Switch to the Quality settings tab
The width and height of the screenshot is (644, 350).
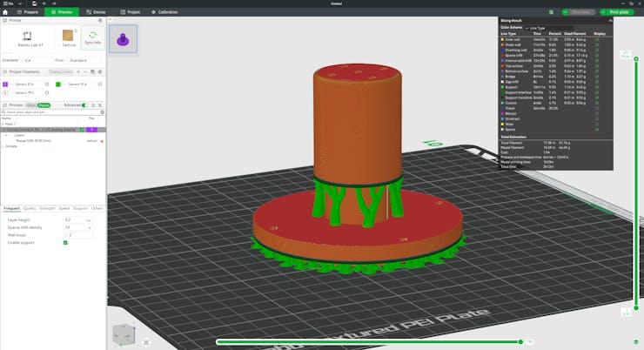[x=30, y=208]
